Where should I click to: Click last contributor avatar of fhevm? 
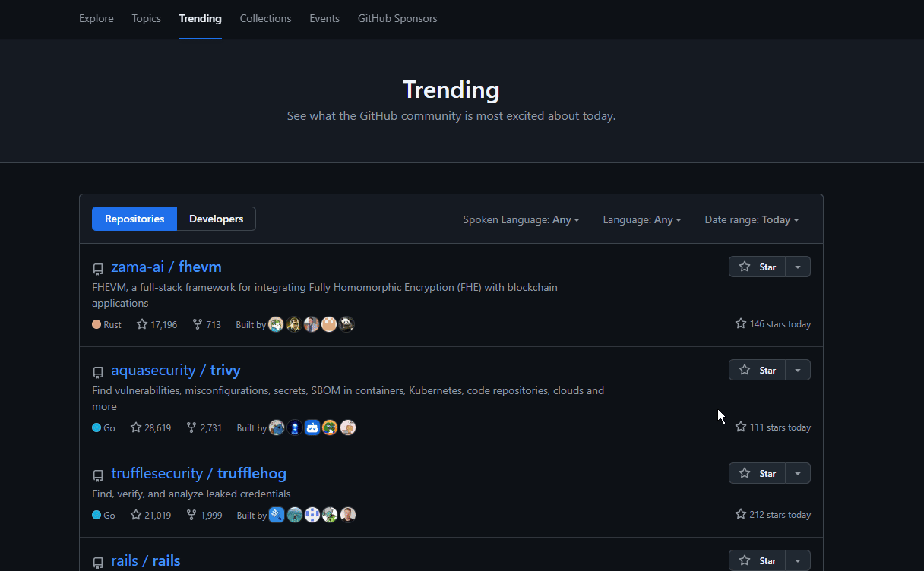pyautogui.click(x=347, y=324)
